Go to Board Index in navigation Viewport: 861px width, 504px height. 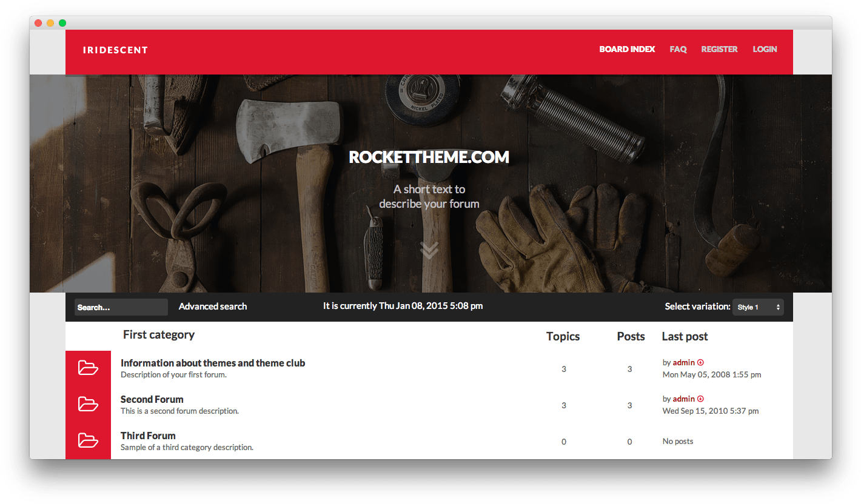[x=627, y=50]
